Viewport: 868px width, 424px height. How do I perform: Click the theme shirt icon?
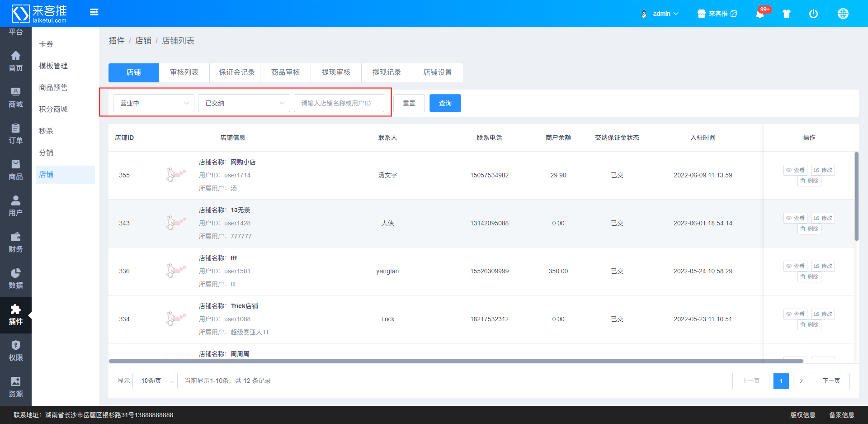point(787,14)
